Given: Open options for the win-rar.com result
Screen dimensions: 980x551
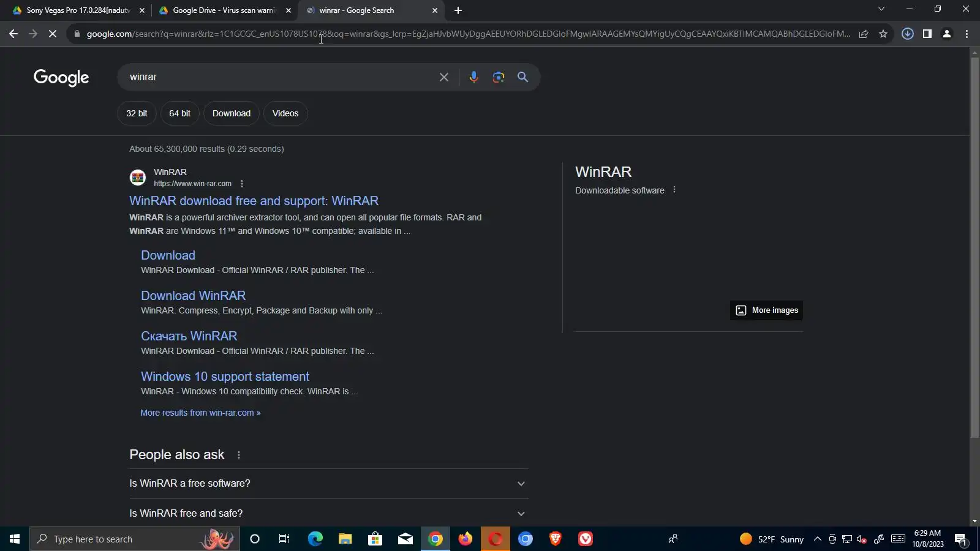Looking at the screenshot, I should tap(242, 184).
